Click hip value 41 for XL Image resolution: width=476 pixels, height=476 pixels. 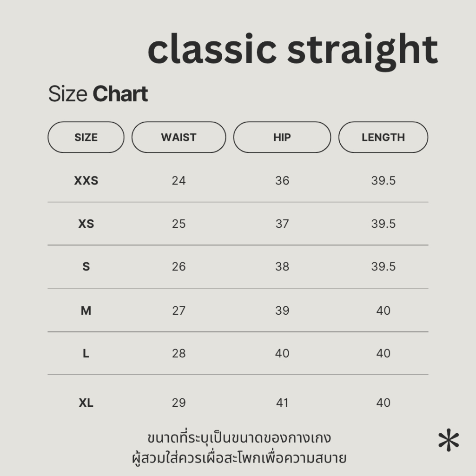282,403
